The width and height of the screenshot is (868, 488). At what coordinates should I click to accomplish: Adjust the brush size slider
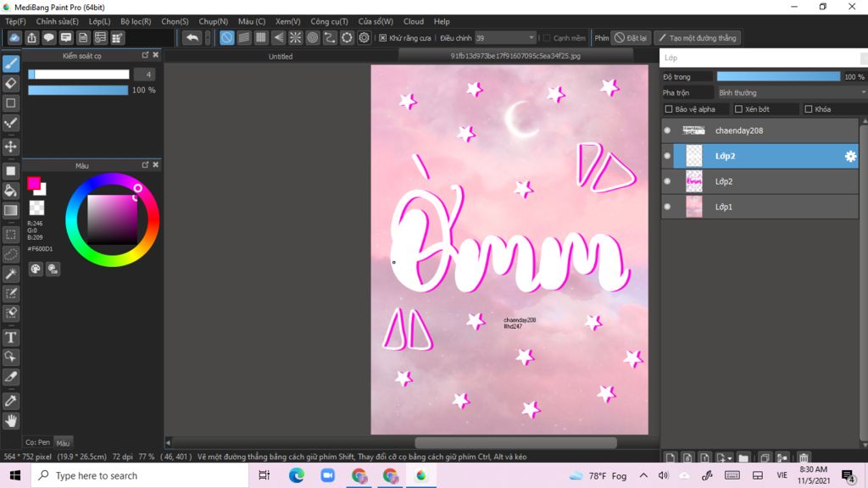pyautogui.click(x=79, y=75)
